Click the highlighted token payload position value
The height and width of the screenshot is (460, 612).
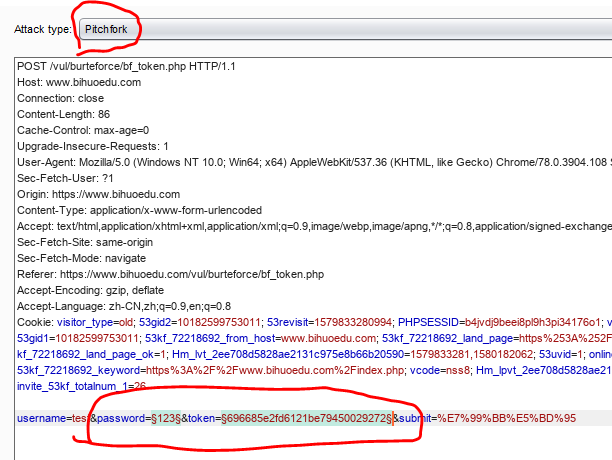click(306, 418)
